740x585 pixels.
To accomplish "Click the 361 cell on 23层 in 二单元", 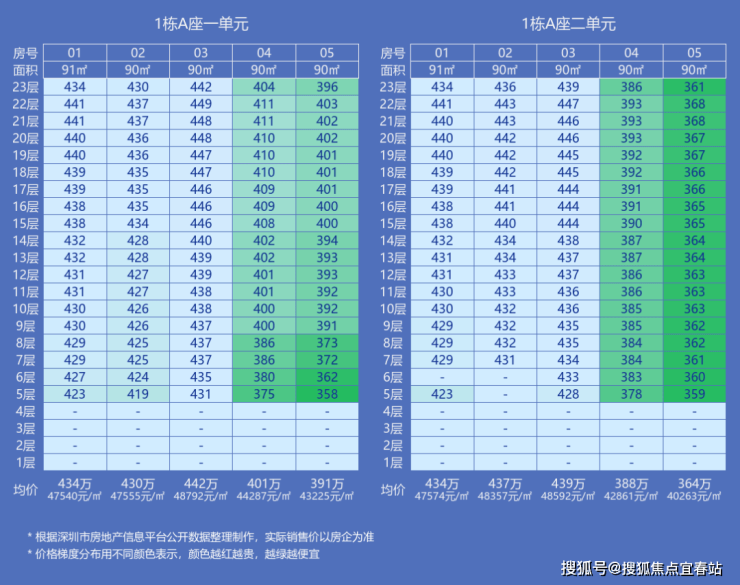I will [x=694, y=87].
